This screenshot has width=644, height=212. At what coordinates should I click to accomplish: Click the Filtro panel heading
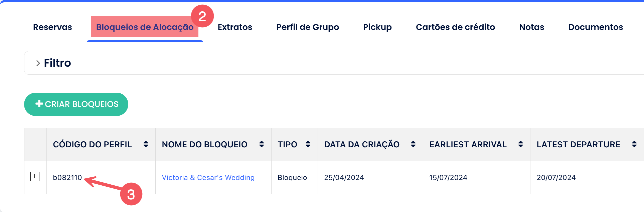57,63
